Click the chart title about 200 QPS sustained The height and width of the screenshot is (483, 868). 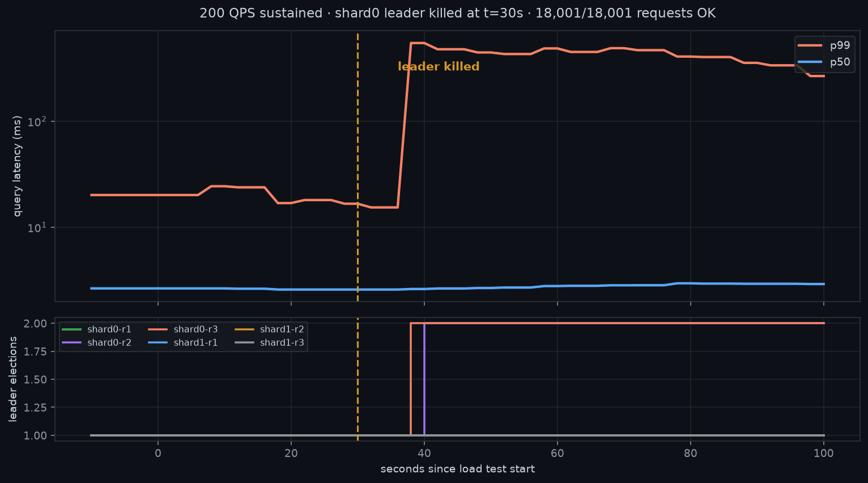click(457, 13)
